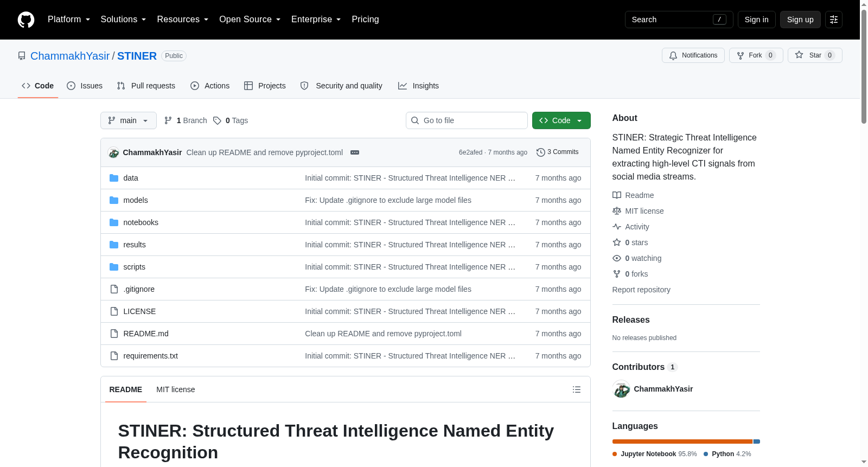Viewport: 868px width, 467px height.
Task: Open the README.md file name
Action: point(146,334)
